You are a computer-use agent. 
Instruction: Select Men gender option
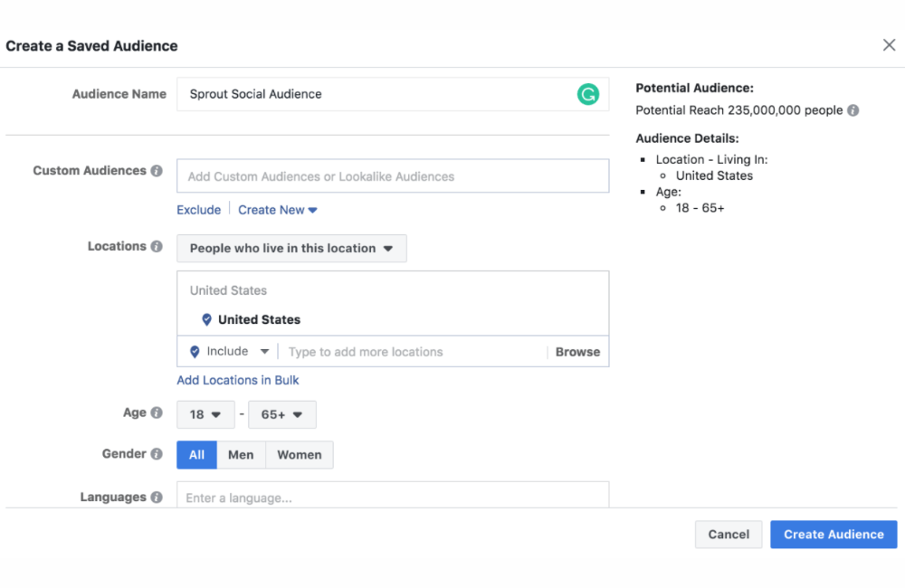tap(241, 455)
